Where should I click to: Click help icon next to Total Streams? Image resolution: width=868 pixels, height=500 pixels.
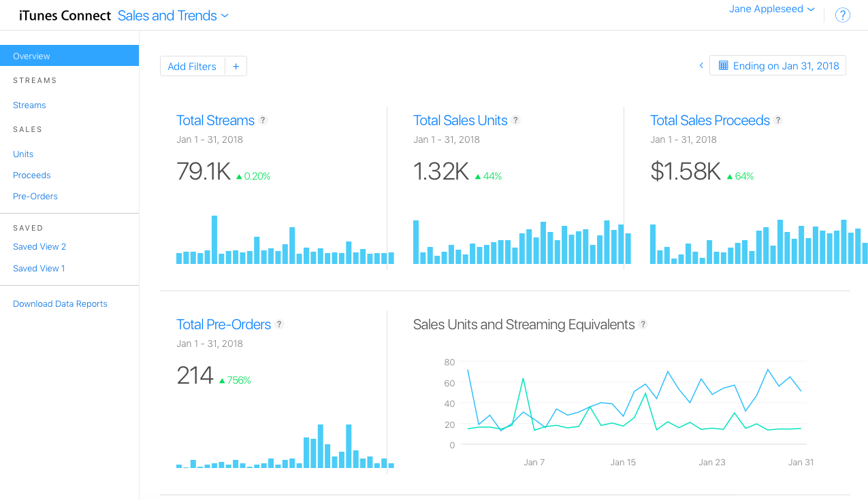(x=263, y=120)
